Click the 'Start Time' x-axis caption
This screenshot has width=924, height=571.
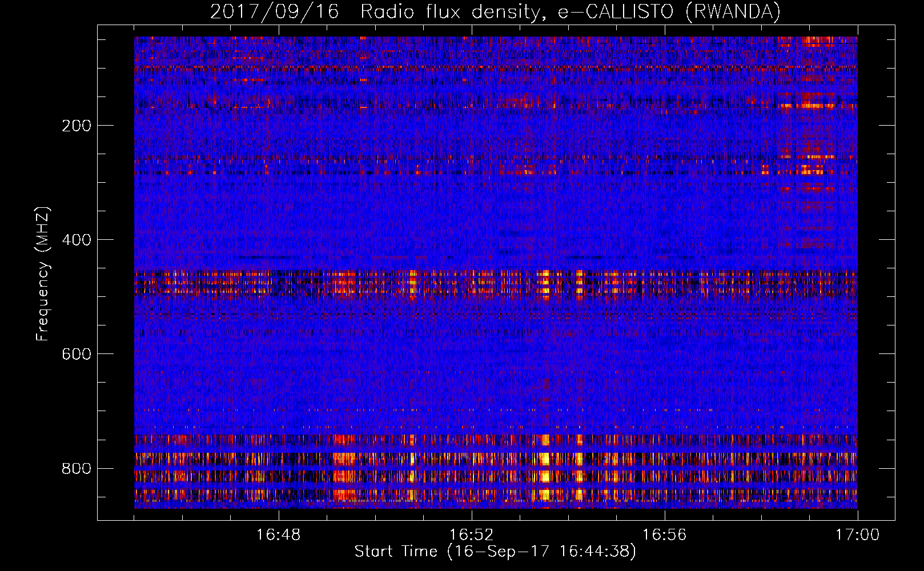(495, 552)
